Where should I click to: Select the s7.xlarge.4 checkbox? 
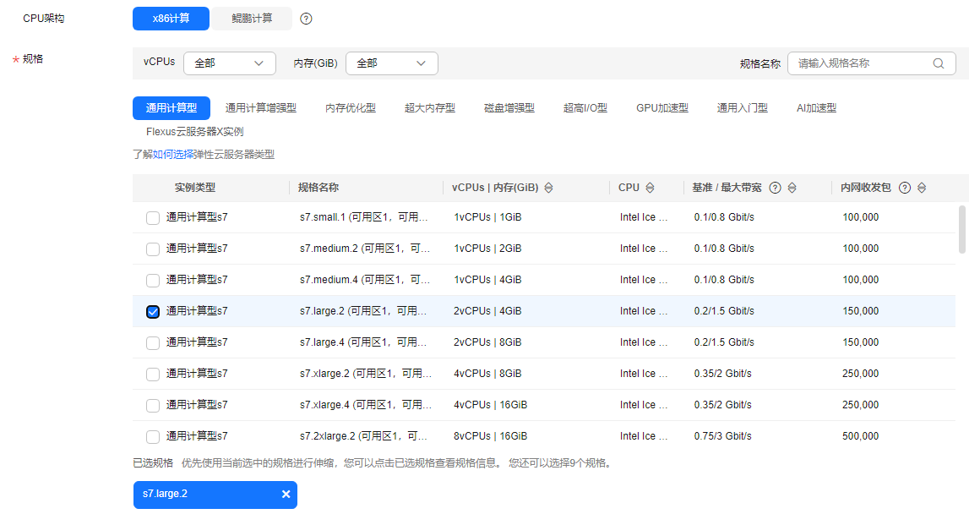(x=153, y=405)
